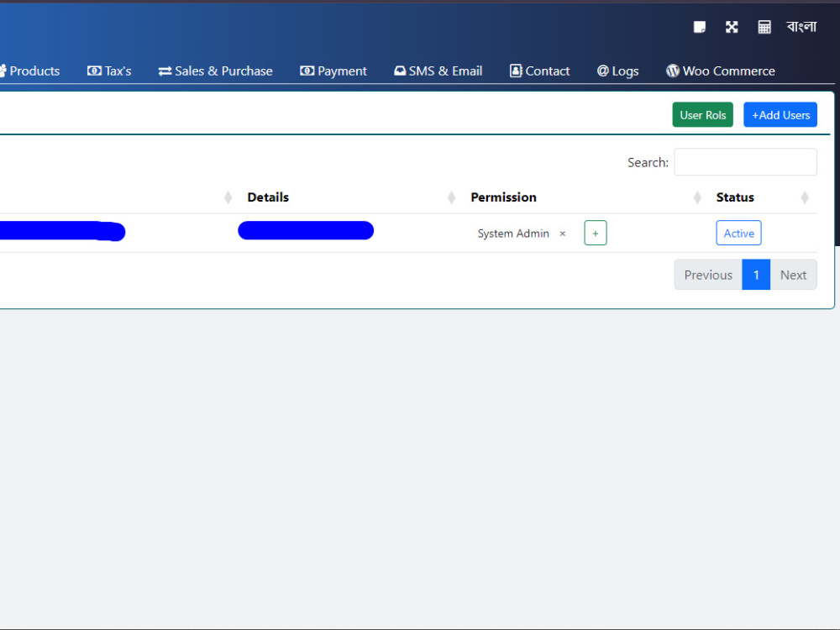The height and width of the screenshot is (630, 840).
Task: Click the User Rols button
Action: pyautogui.click(x=702, y=114)
